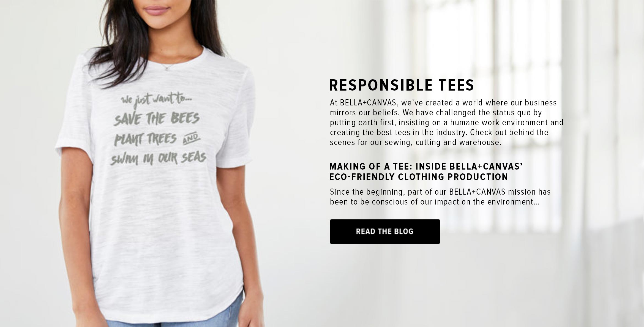This screenshot has width=644, height=327.
Task: Click 'PLANT TREES' print on the tee
Action: (x=146, y=139)
